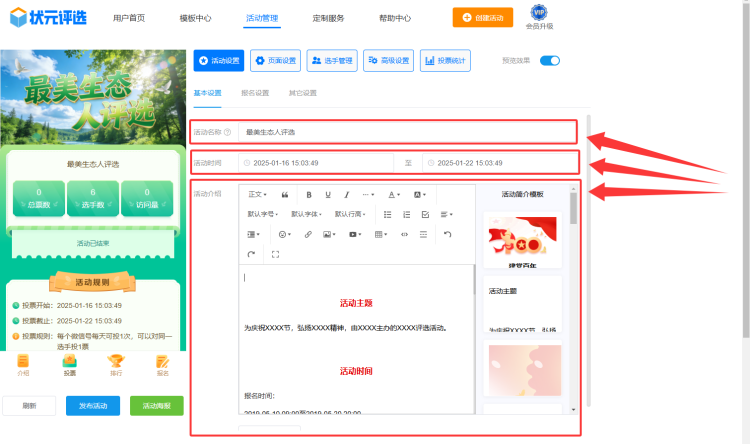Image resolution: width=750 pixels, height=444 pixels.
Task: Click the 发布活动 button
Action: (x=93, y=406)
